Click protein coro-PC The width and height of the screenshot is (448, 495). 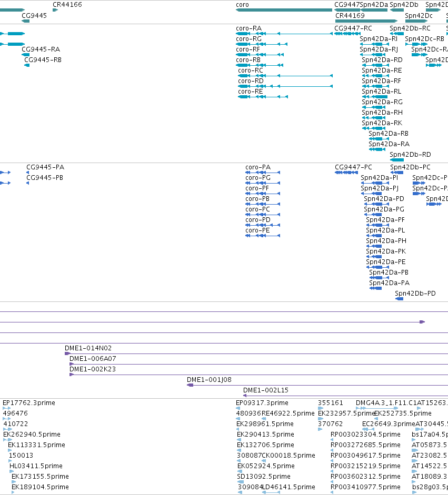coord(257,209)
